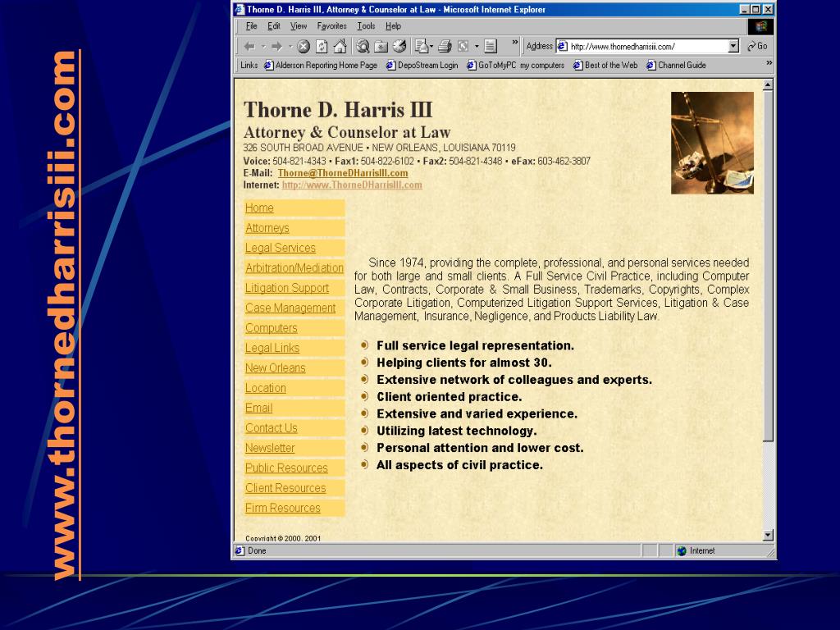Image resolution: width=840 pixels, height=630 pixels.
Task: Open the Firm Resources navigation link
Action: click(x=283, y=508)
